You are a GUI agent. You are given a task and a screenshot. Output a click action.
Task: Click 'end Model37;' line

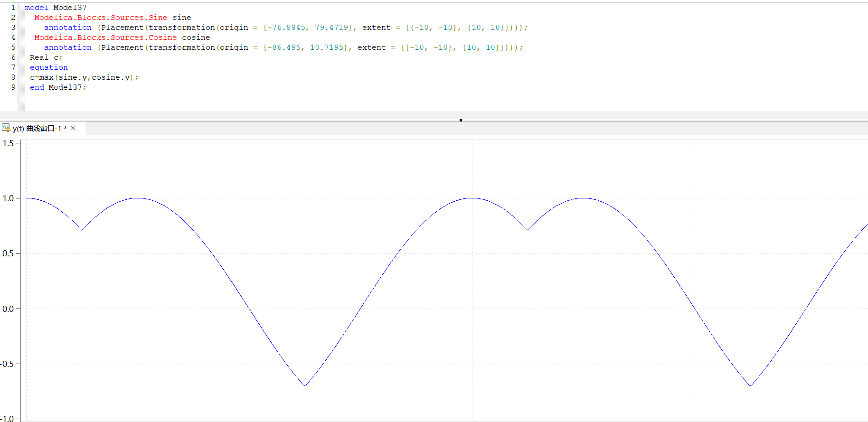[58, 87]
